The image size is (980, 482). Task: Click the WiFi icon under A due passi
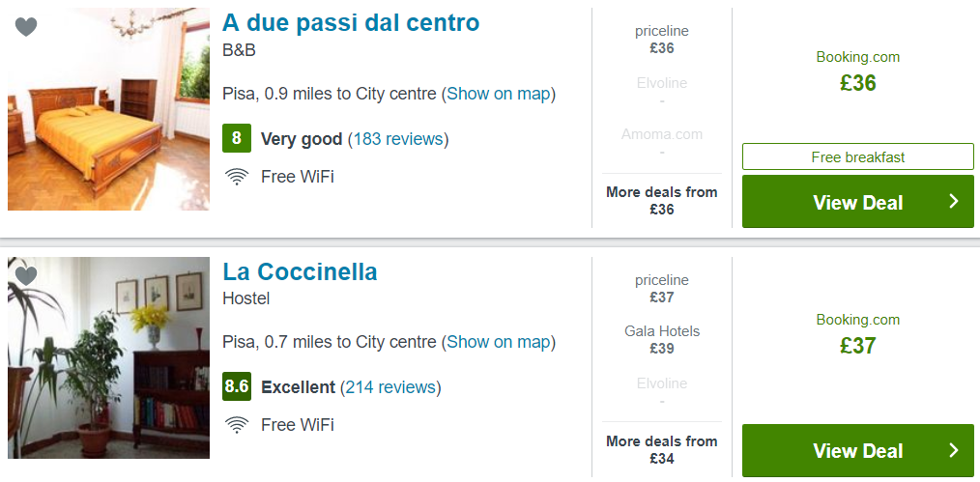[x=236, y=178]
